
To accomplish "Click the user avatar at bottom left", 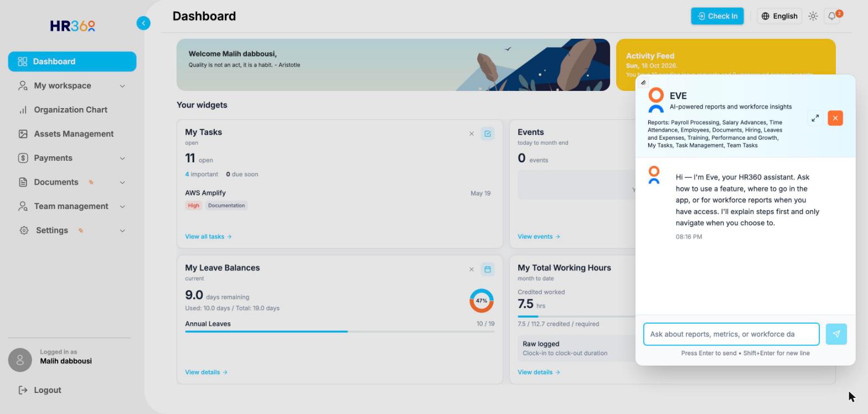I will tap(20, 360).
